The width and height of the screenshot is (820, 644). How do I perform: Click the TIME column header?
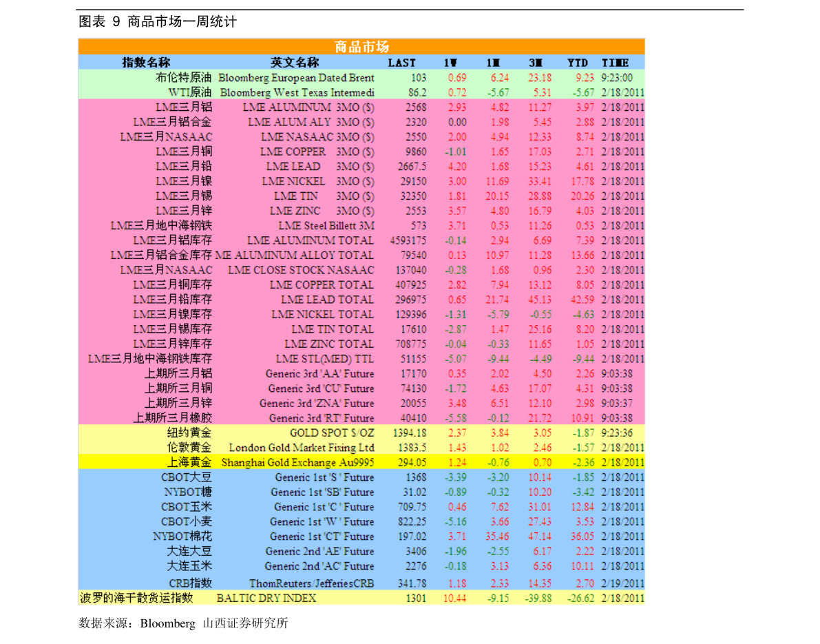tap(615, 63)
